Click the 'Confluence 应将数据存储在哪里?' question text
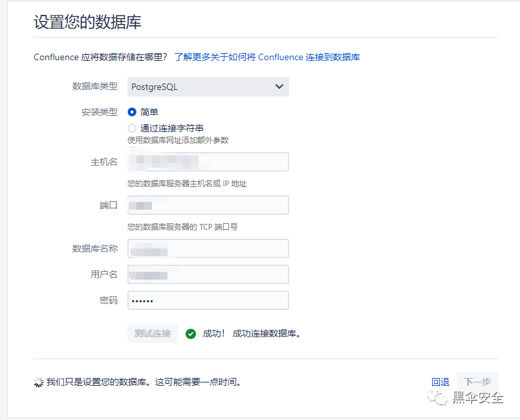The width and height of the screenshot is (520, 420). (100, 57)
